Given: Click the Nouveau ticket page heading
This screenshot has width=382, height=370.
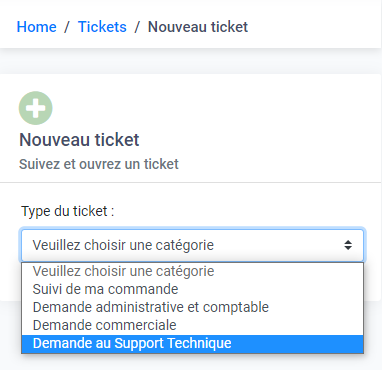Looking at the screenshot, I should click(79, 140).
